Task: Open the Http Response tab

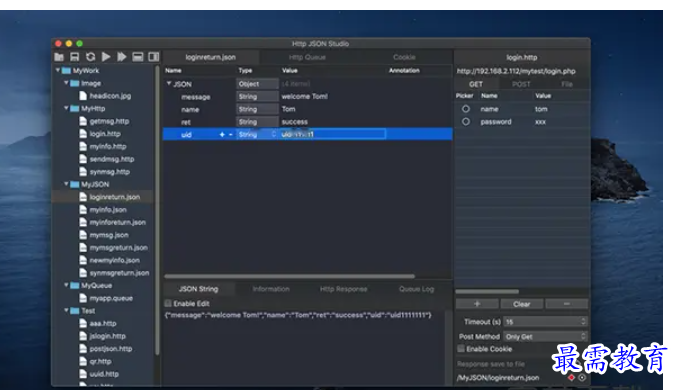Action: (x=344, y=289)
